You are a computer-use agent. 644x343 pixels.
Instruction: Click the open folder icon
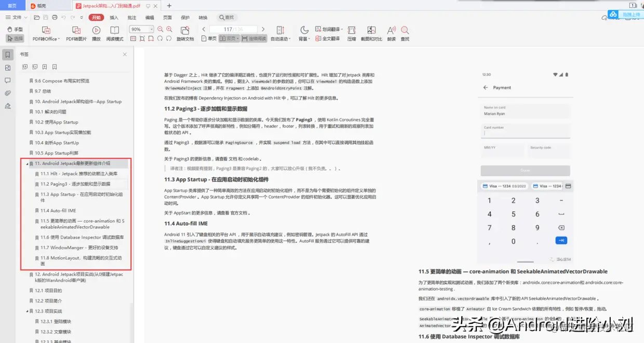(x=37, y=17)
